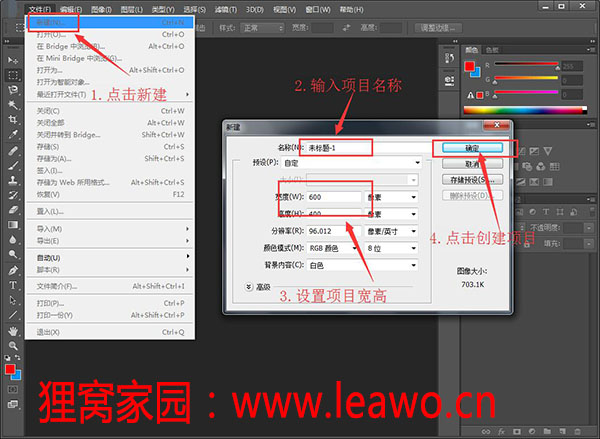Toggle Quick Mask mode

pos(13,389)
